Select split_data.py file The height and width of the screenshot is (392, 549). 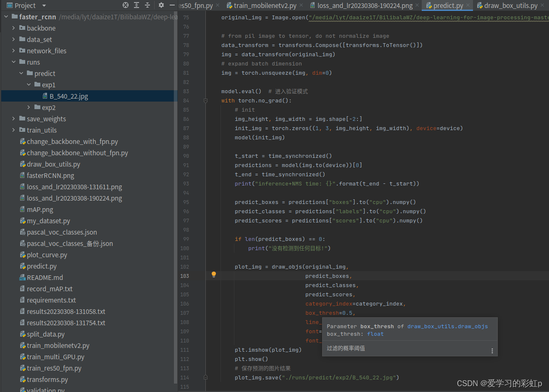(46, 334)
